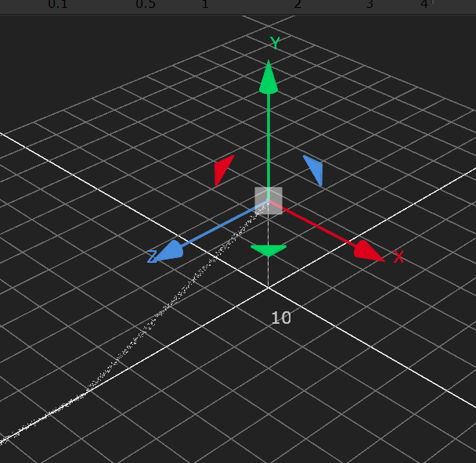Click the small red plane handle
The height and width of the screenshot is (463, 476).
[x=222, y=170]
